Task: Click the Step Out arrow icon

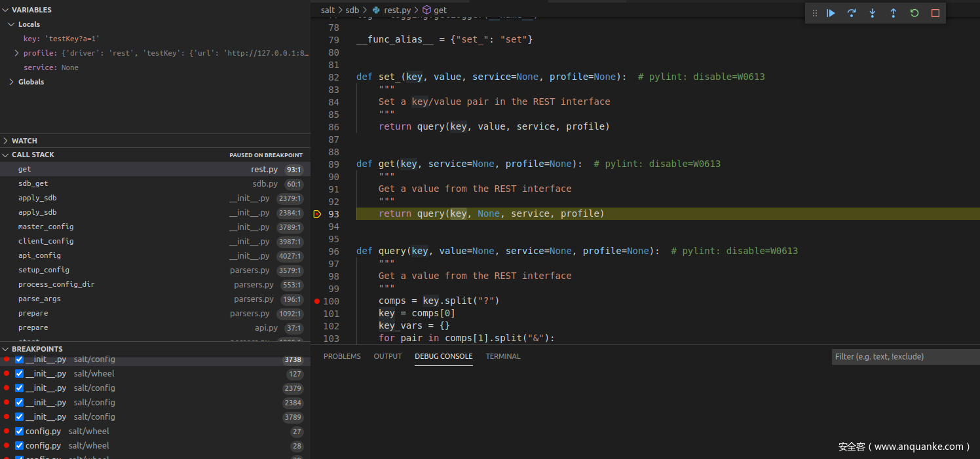Action: click(x=894, y=13)
